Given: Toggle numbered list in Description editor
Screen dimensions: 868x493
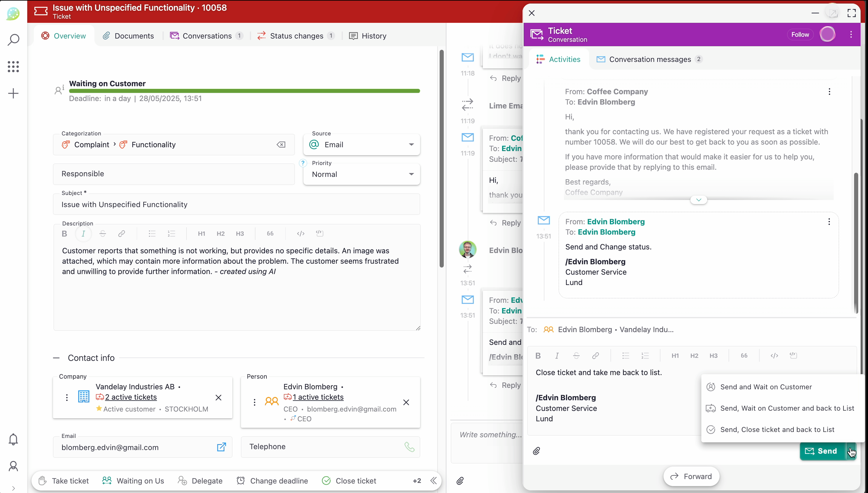Looking at the screenshot, I should [x=171, y=234].
